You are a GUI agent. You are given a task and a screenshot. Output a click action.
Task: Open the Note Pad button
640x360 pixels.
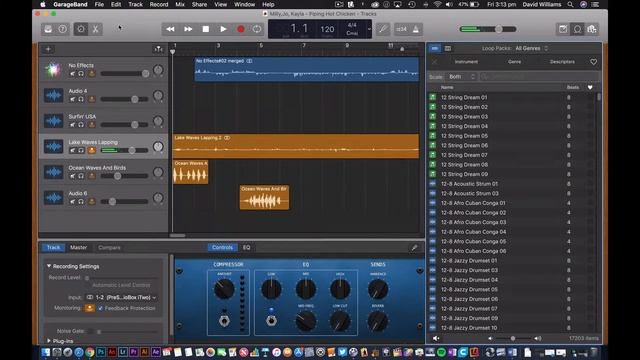click(x=563, y=29)
